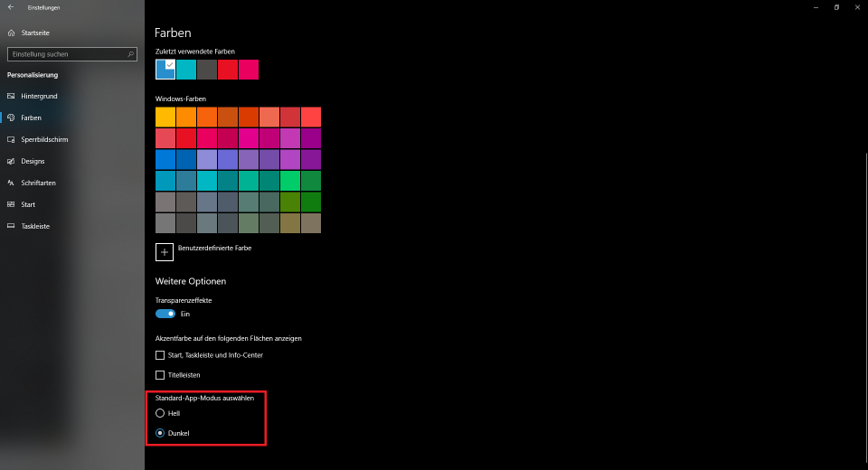Minimize the Einstellungen window
Screen dimensions: 868x470
[x=816, y=7]
